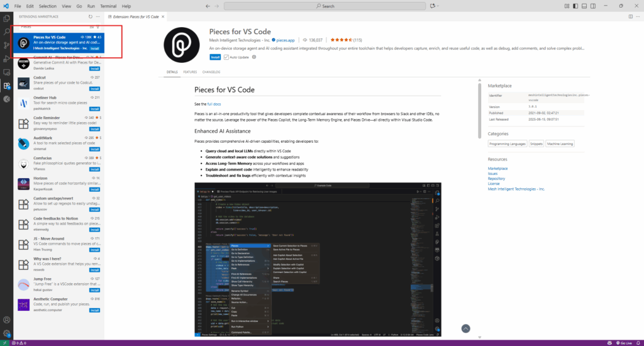Open Source Control in activity bar

(7, 46)
